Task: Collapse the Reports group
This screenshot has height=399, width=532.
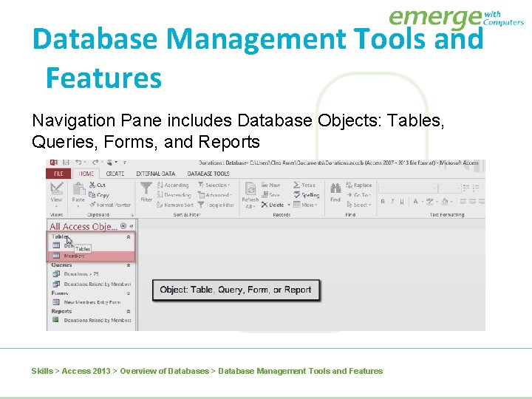Action: click(x=129, y=311)
